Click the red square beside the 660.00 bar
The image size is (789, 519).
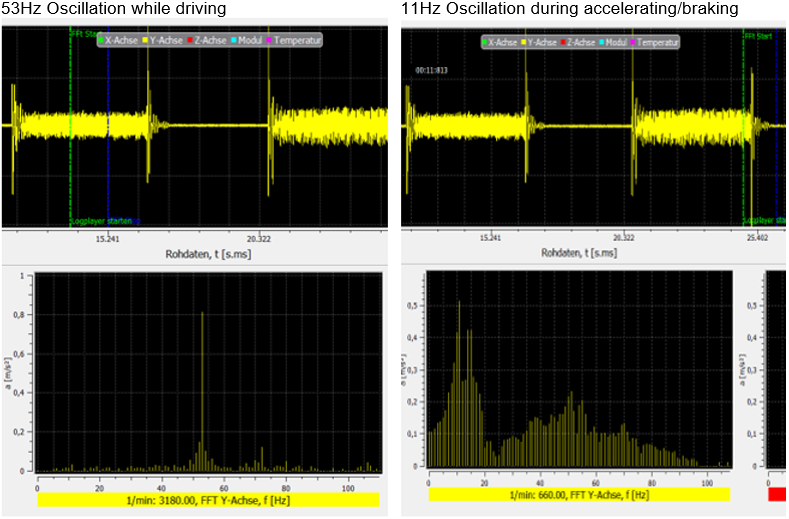click(x=777, y=494)
